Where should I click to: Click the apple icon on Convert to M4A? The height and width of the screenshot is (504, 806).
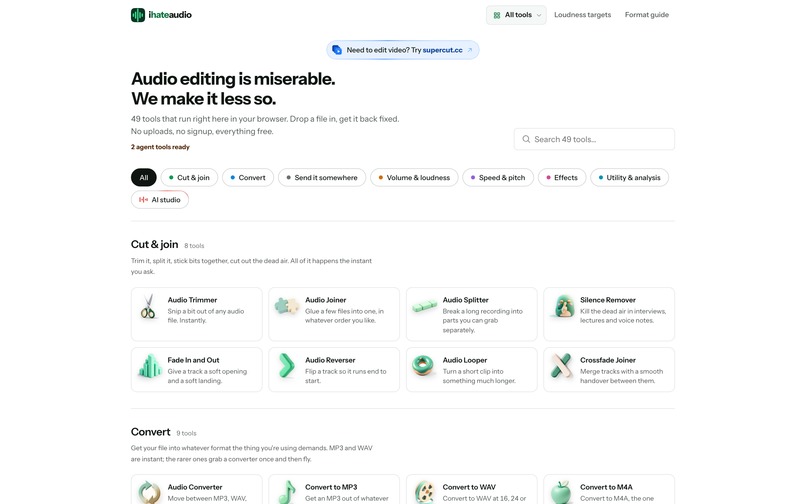pyautogui.click(x=561, y=492)
